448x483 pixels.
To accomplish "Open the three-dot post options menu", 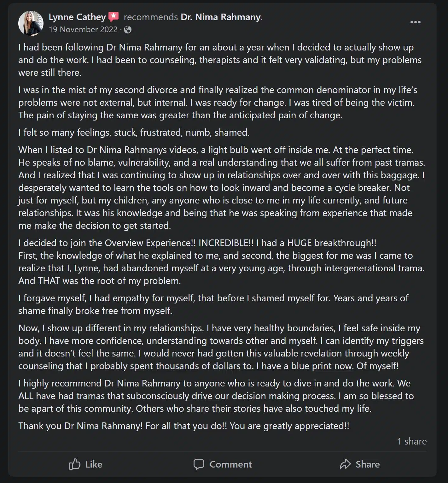I will point(415,22).
